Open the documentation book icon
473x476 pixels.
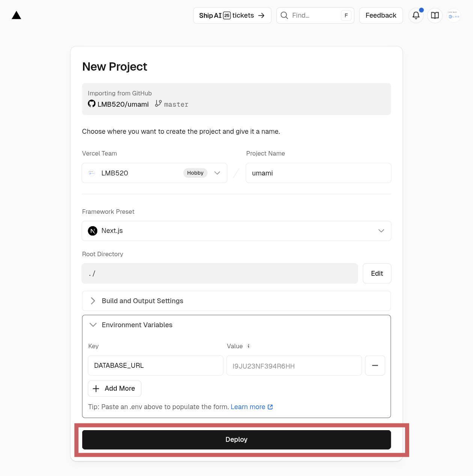(x=435, y=15)
